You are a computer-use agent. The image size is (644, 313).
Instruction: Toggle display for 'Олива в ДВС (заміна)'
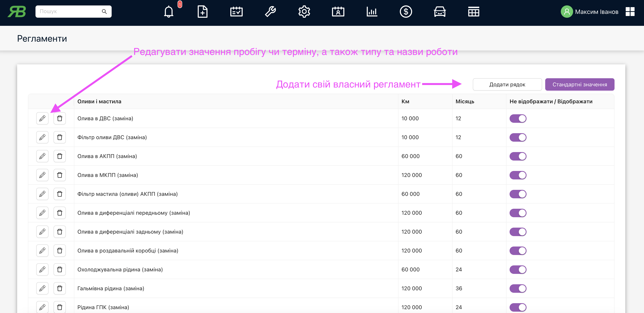click(518, 118)
